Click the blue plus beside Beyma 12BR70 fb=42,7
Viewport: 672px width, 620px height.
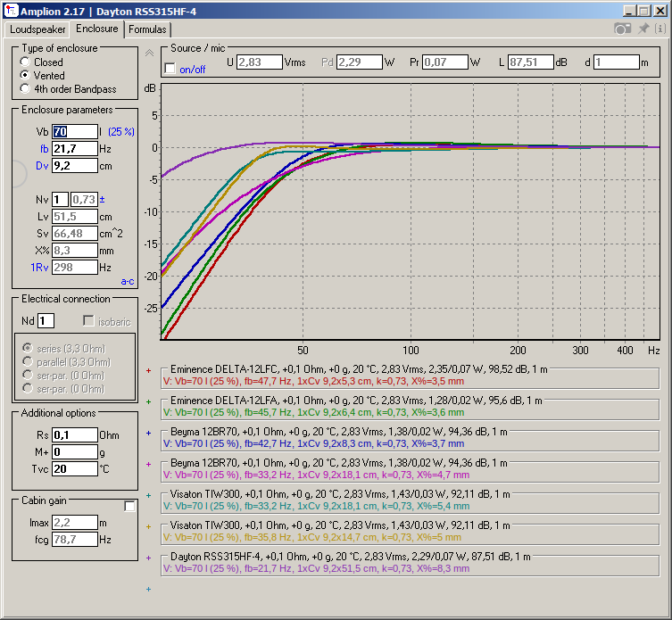pos(149,434)
